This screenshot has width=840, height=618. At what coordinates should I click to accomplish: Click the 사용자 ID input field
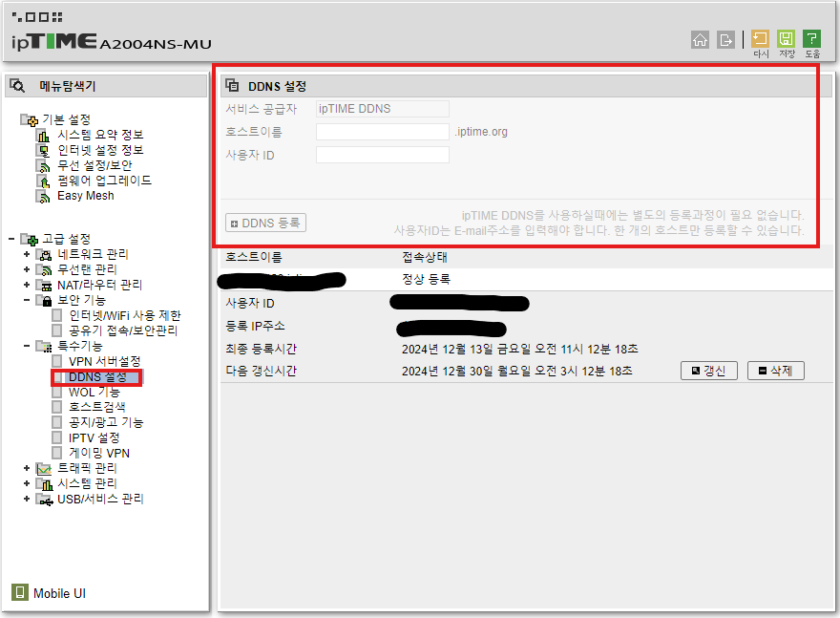coord(383,155)
